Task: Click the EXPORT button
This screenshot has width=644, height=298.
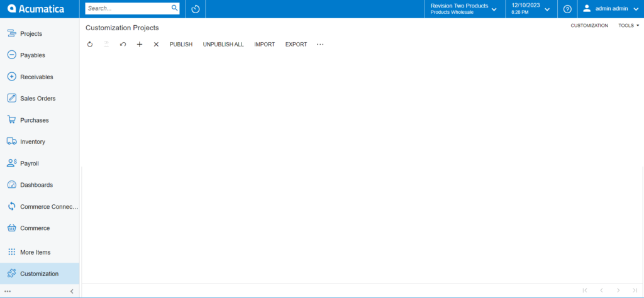Action: click(x=296, y=45)
